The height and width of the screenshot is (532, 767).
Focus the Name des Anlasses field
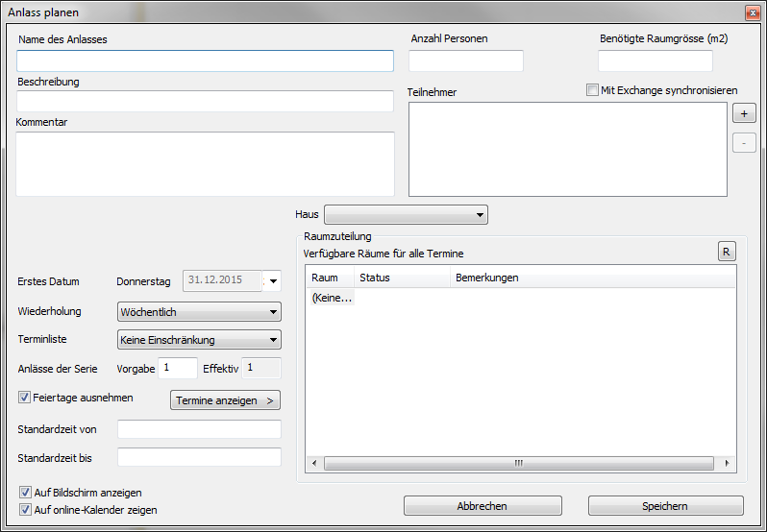pos(205,61)
